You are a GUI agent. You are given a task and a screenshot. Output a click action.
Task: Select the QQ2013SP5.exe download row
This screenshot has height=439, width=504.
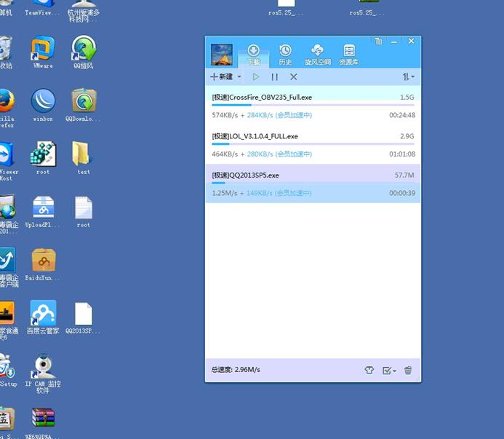(313, 183)
